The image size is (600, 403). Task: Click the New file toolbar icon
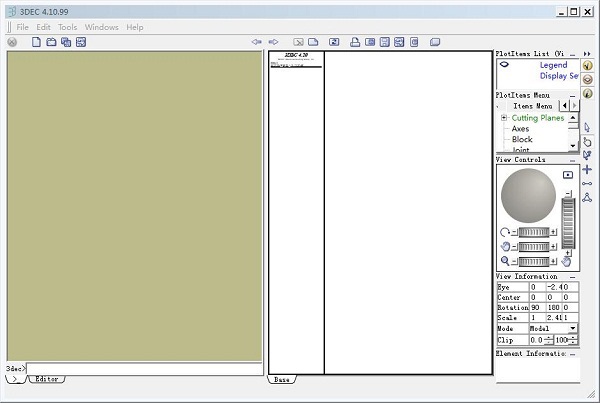pos(37,42)
